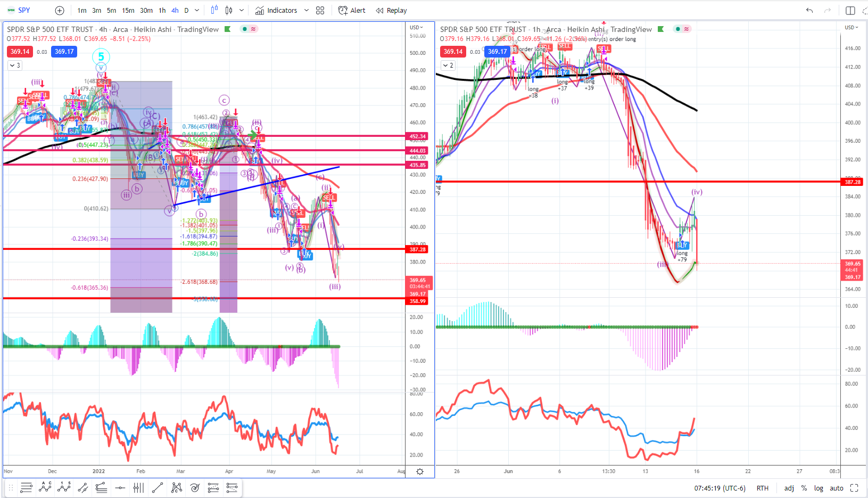Select Fibonacci spiral tool
The width and height of the screenshot is (868, 498).
coord(195,487)
